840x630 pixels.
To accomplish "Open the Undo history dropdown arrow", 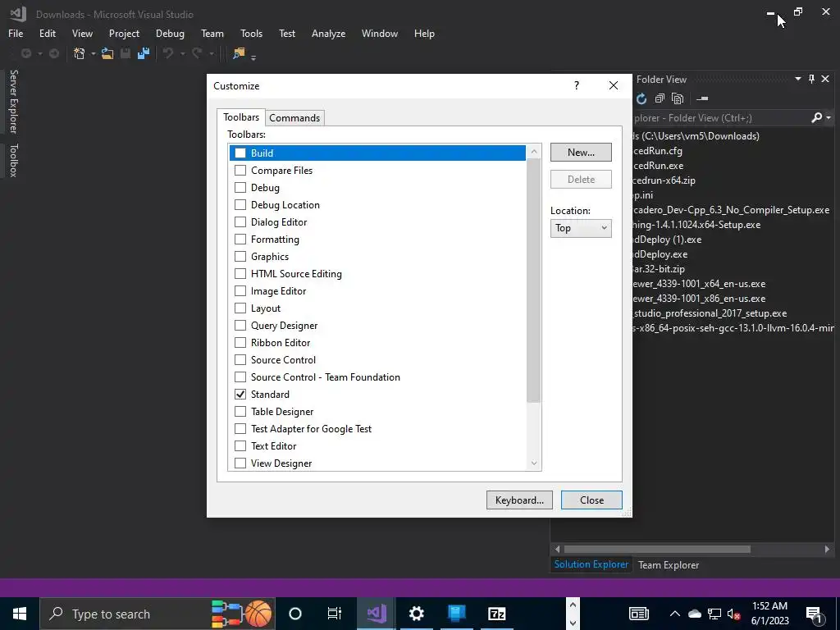I will (182, 54).
